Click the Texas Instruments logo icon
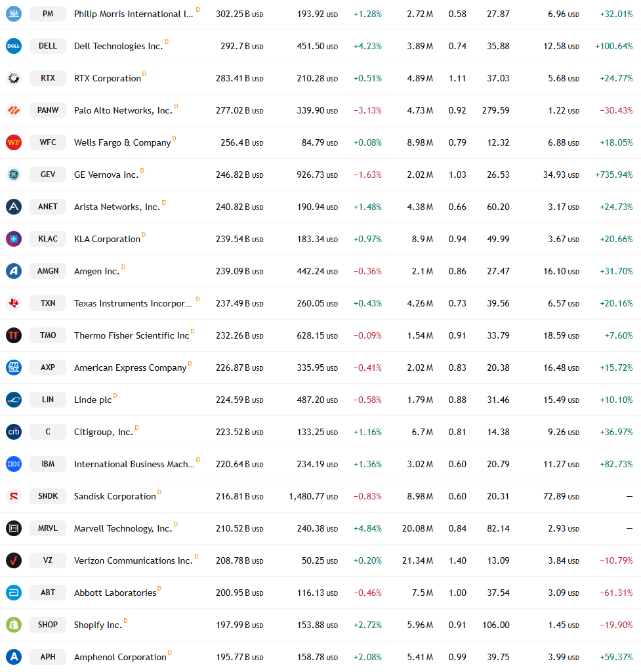This screenshot has width=641, height=672. pyautogui.click(x=14, y=303)
